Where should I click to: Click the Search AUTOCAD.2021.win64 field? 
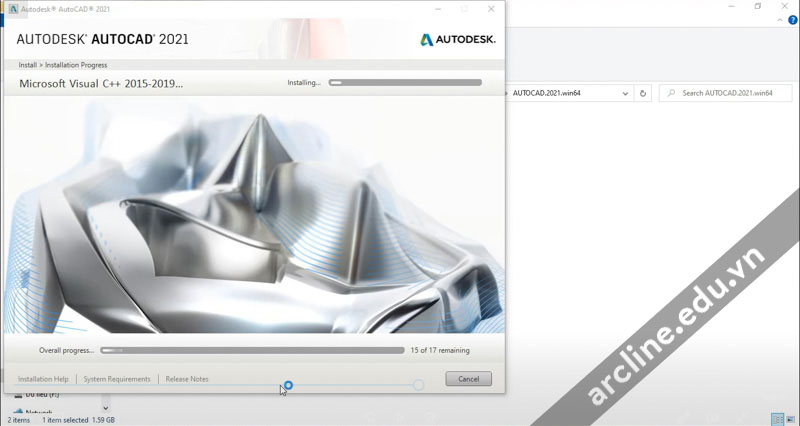click(730, 93)
